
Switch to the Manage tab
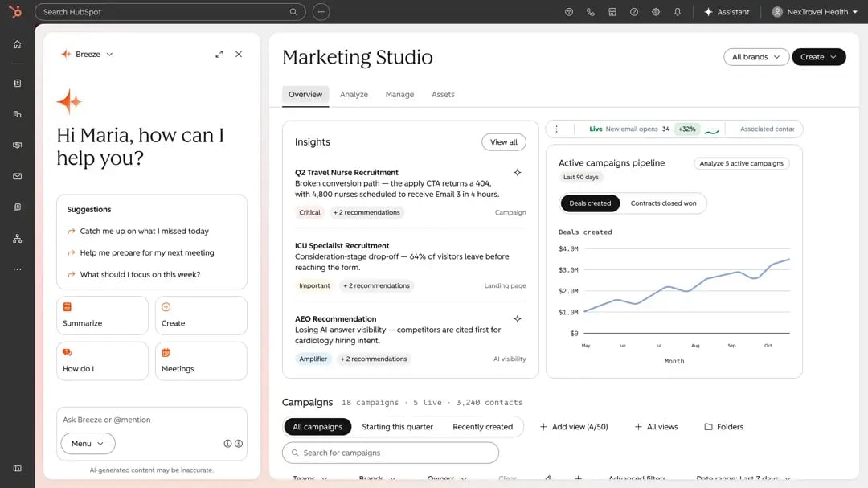pos(399,94)
